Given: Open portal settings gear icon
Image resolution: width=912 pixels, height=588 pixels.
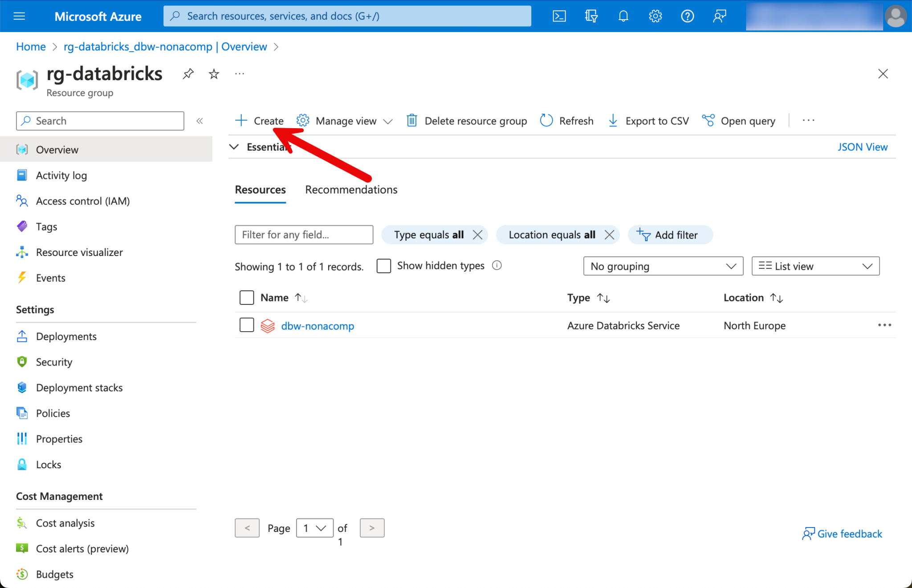Looking at the screenshot, I should (655, 16).
